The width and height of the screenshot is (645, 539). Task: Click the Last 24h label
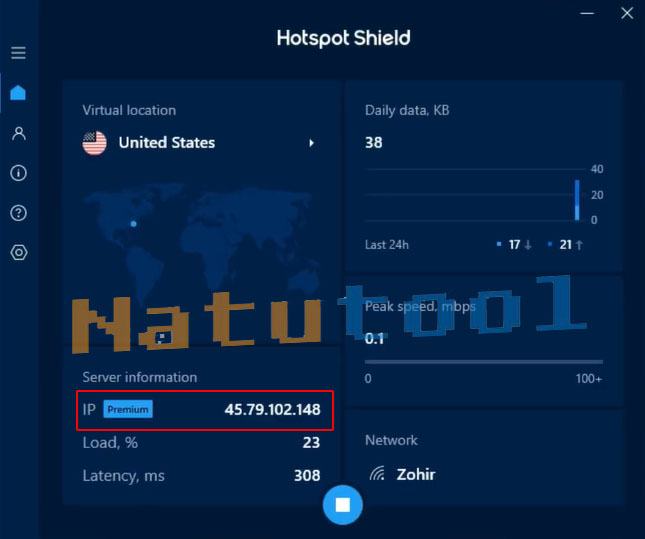[x=387, y=245]
